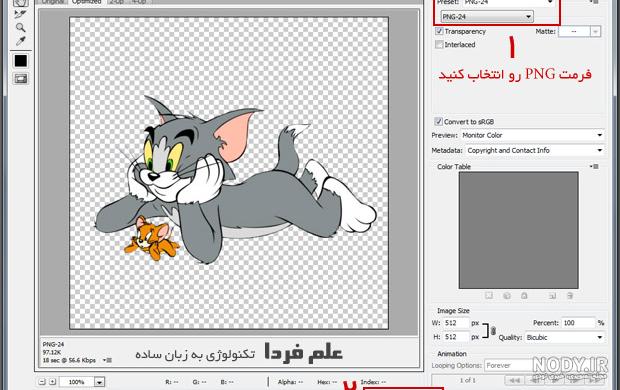The height and width of the screenshot is (390, 620).
Task: Open the PNG-24 file format dropdown
Action: point(487,17)
